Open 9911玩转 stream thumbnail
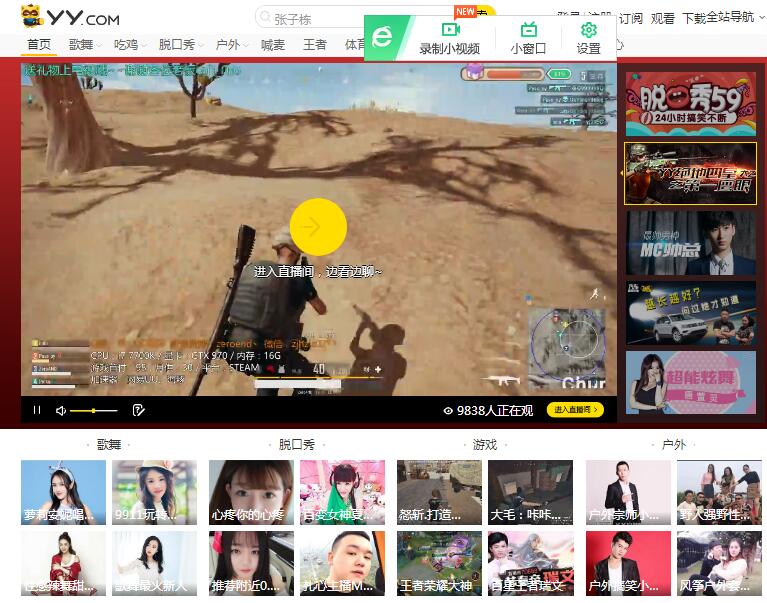This screenshot has height=603, width=767. point(154,492)
